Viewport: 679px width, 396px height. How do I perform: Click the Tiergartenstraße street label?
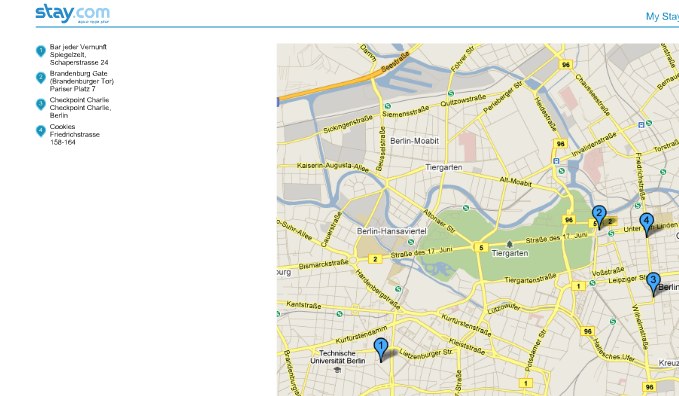(x=530, y=278)
